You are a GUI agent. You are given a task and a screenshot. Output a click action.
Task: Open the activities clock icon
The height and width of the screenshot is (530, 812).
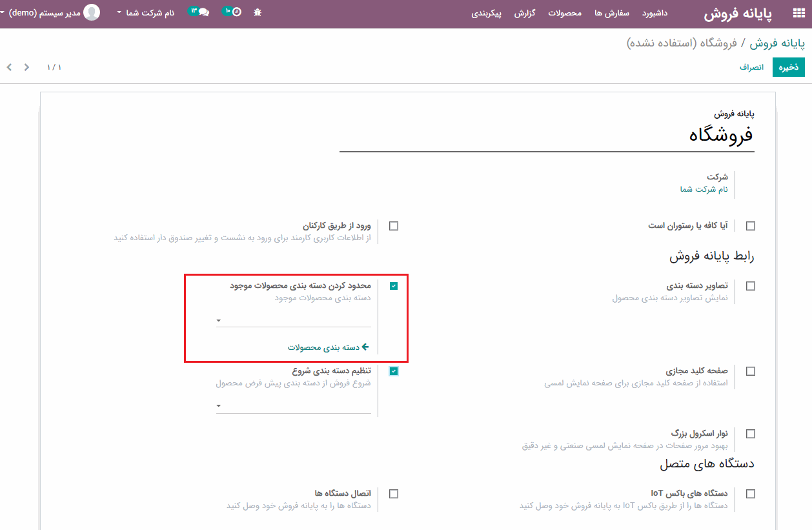(x=236, y=12)
